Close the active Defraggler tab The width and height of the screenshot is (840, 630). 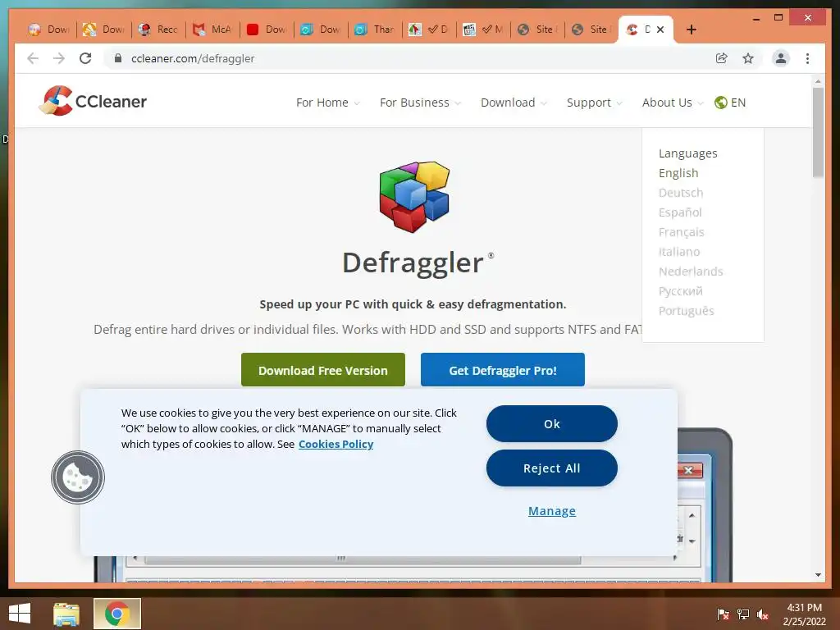660,30
